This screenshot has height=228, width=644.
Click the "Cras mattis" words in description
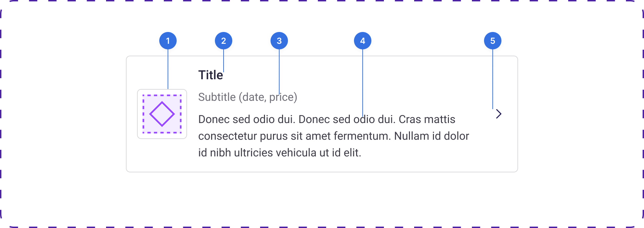coord(427,119)
